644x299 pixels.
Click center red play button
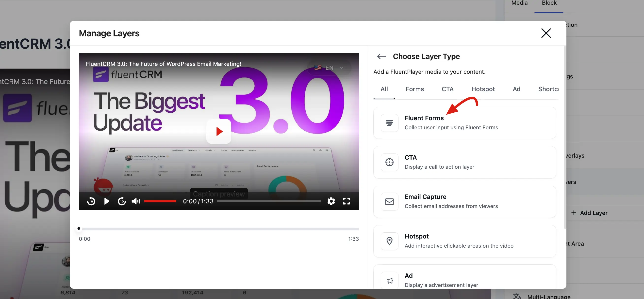(x=219, y=131)
